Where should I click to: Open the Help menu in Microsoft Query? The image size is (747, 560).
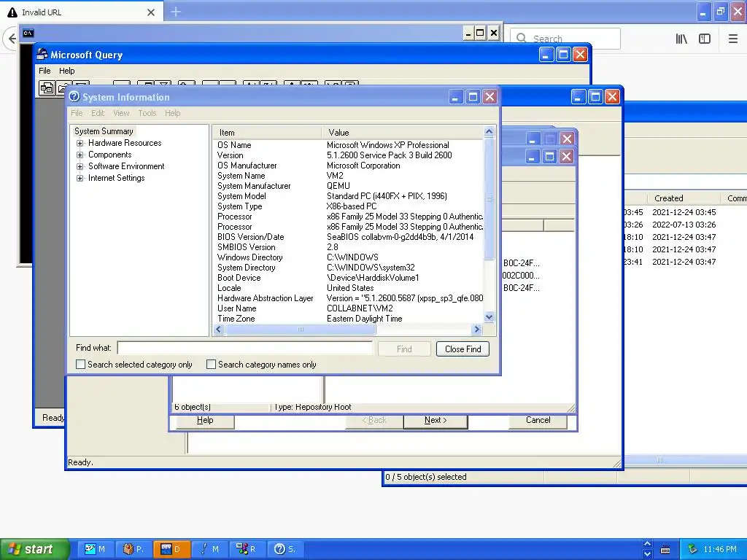(66, 71)
